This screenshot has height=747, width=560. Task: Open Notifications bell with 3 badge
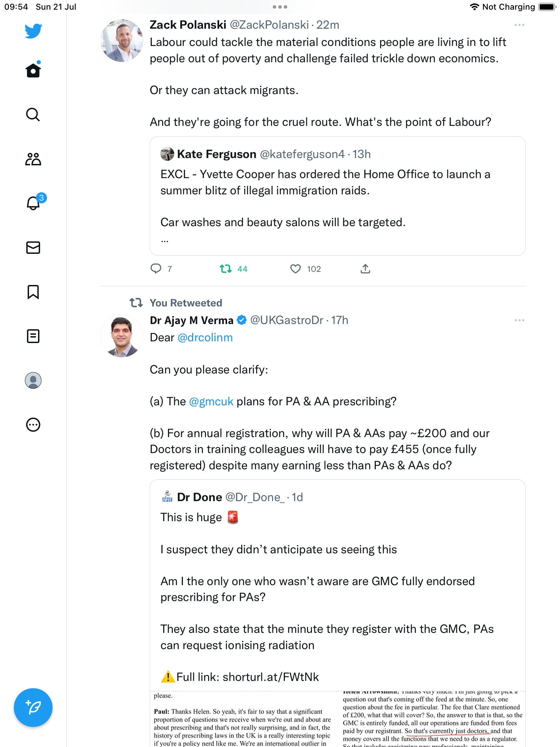[x=34, y=203]
